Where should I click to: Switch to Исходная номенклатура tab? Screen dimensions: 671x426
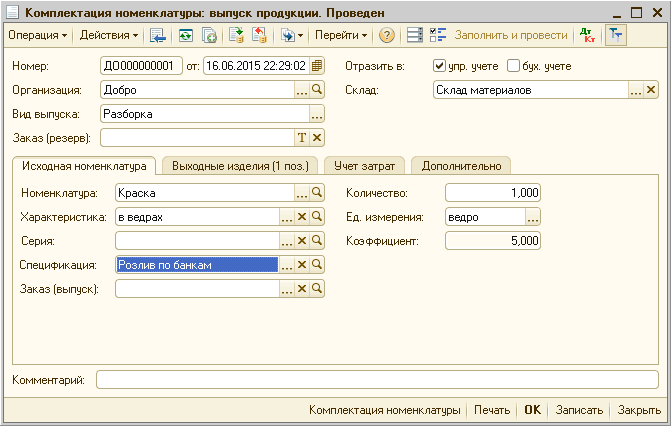tap(84, 166)
